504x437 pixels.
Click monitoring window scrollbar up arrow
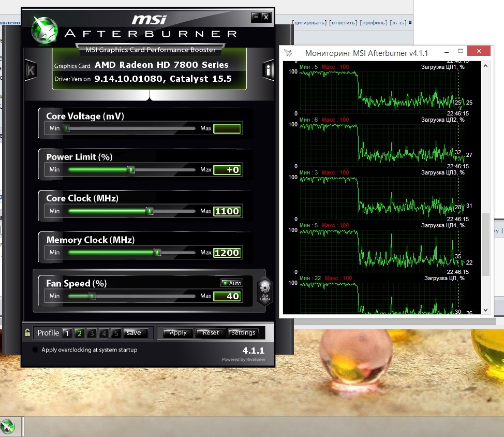click(x=486, y=66)
